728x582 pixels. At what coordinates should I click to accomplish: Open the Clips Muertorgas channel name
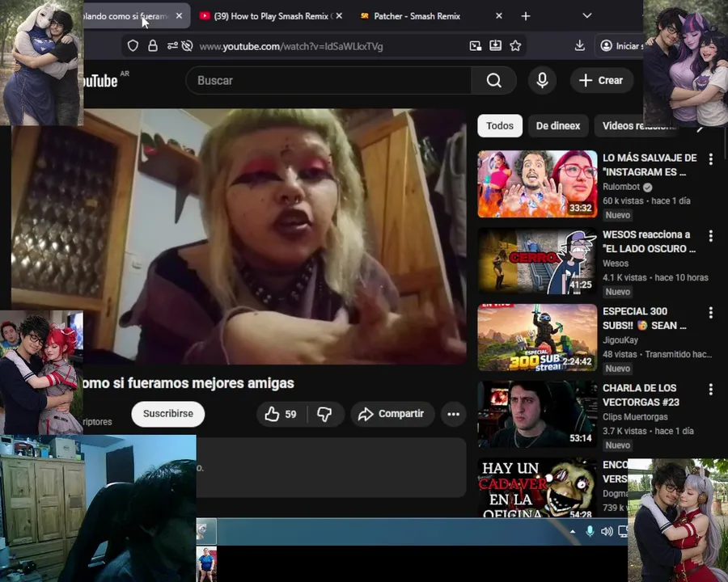coord(635,416)
